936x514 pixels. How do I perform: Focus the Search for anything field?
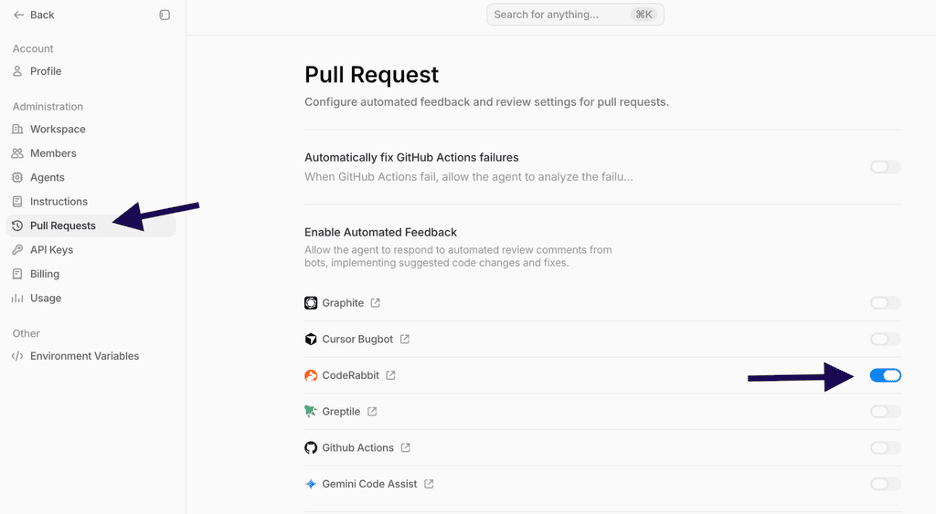(575, 15)
